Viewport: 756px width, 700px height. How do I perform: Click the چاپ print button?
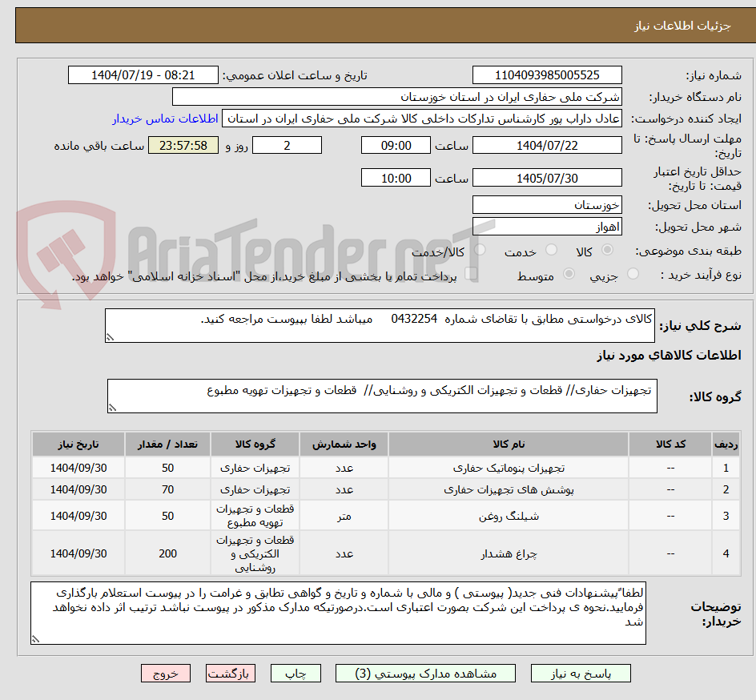(x=296, y=673)
